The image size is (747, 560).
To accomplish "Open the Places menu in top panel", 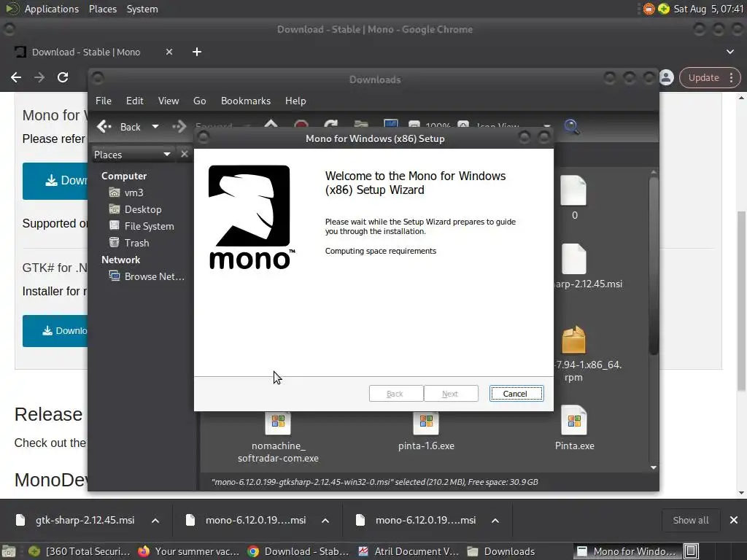I will pyautogui.click(x=102, y=9).
